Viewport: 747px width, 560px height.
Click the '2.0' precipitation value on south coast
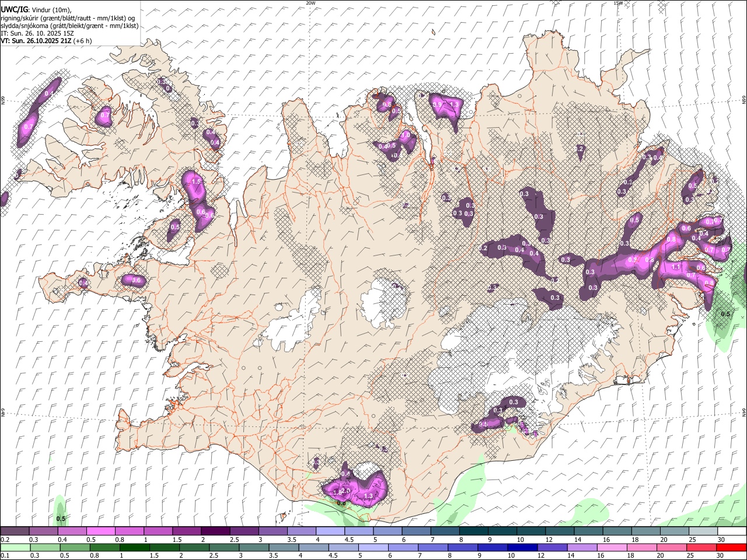click(x=345, y=491)
